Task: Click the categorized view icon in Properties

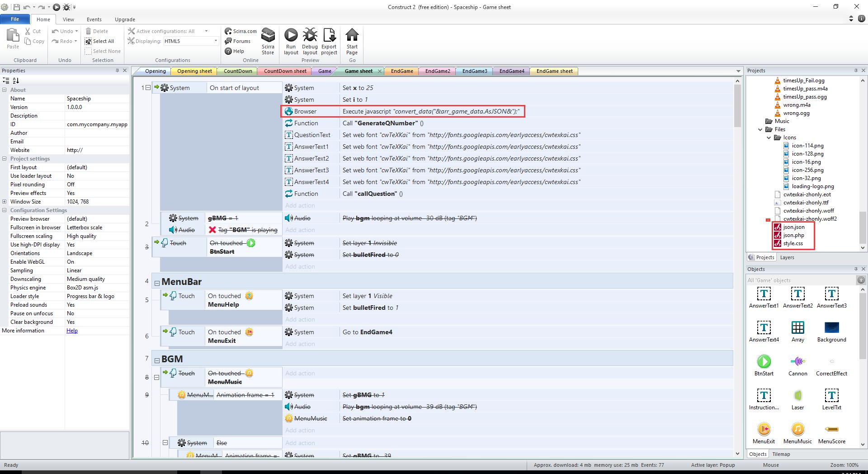Action: (6, 81)
